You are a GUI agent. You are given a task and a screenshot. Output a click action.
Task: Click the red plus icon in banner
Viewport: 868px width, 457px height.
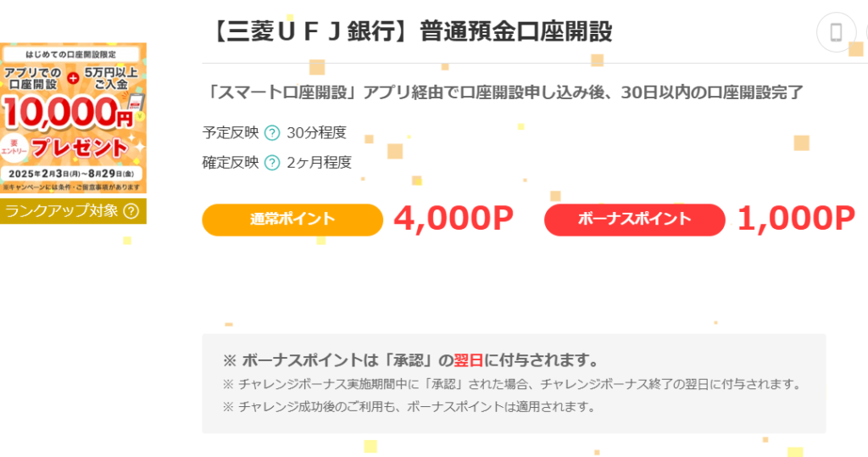pyautogui.click(x=73, y=78)
